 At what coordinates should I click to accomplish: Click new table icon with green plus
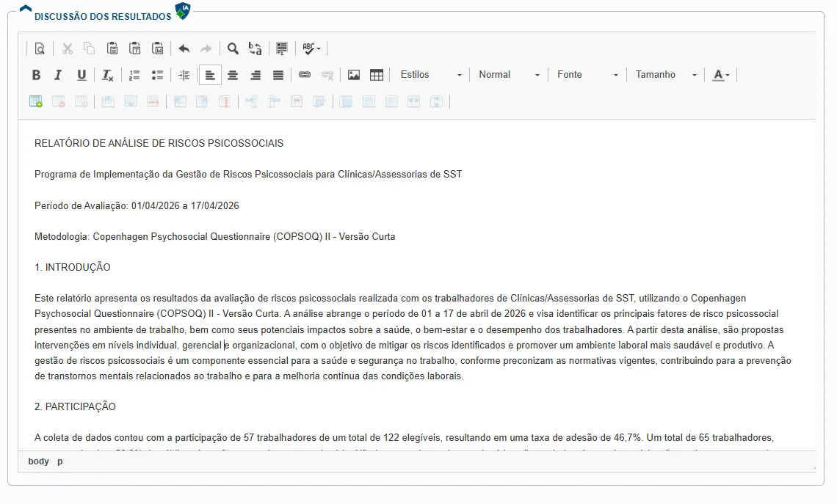pos(36,101)
